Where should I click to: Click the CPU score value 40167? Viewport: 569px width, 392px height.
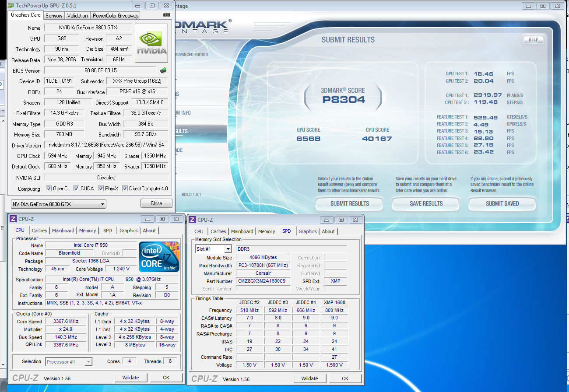tap(377, 139)
